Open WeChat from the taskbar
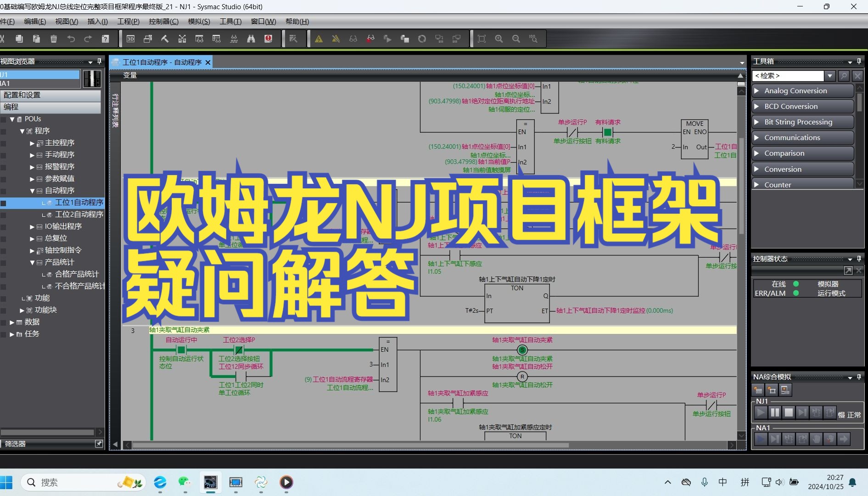868x496 pixels. click(185, 482)
